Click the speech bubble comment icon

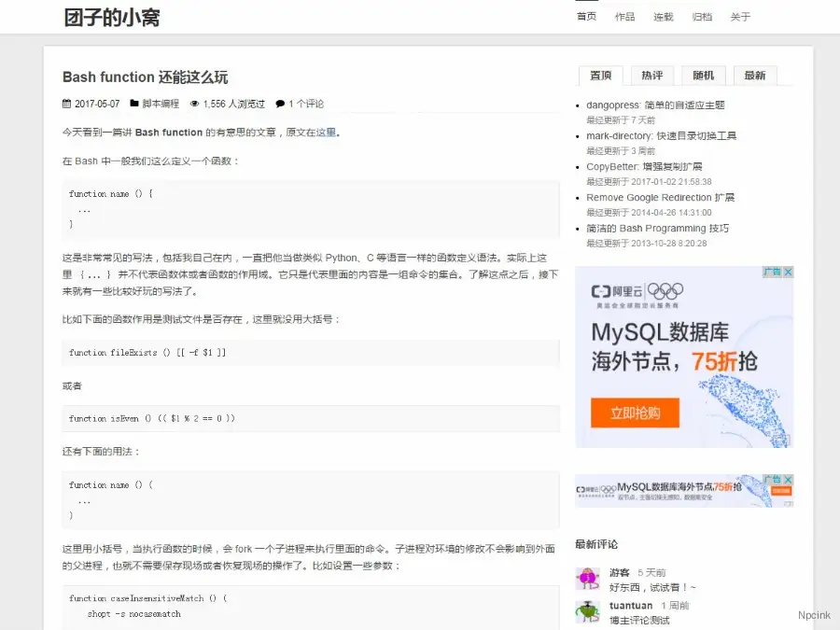(280, 104)
